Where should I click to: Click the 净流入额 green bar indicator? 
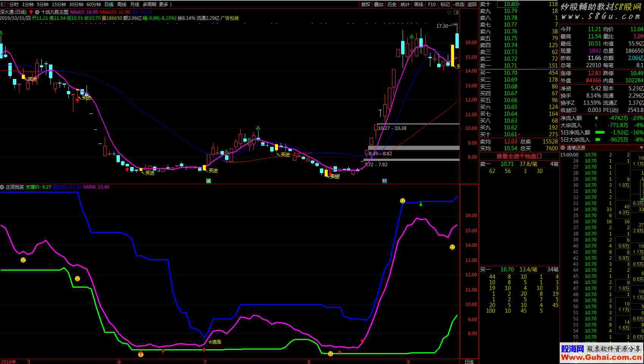pos(595,118)
